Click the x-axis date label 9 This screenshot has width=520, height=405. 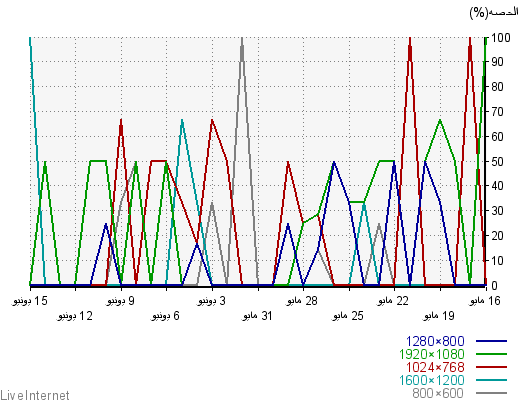[x=121, y=301]
